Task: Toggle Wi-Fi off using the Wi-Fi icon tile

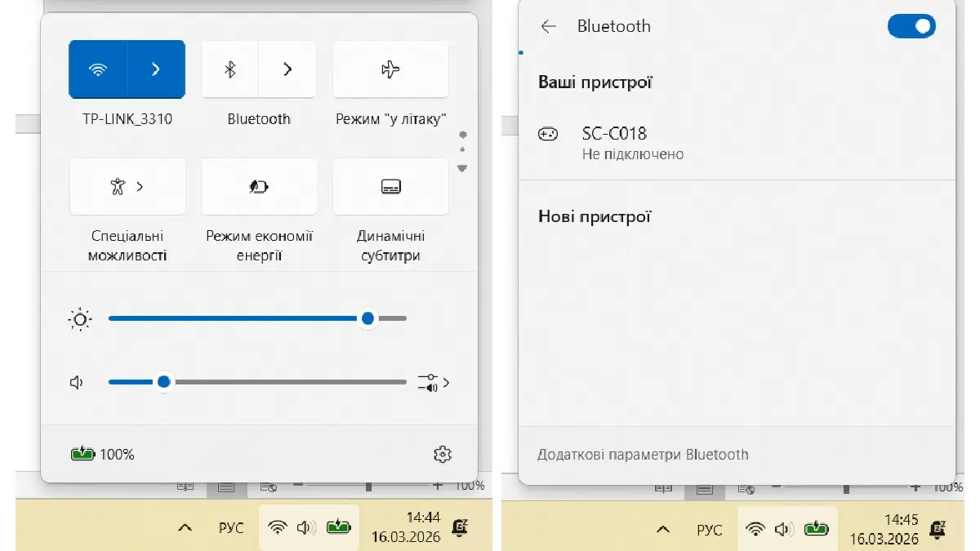Action: pyautogui.click(x=98, y=69)
